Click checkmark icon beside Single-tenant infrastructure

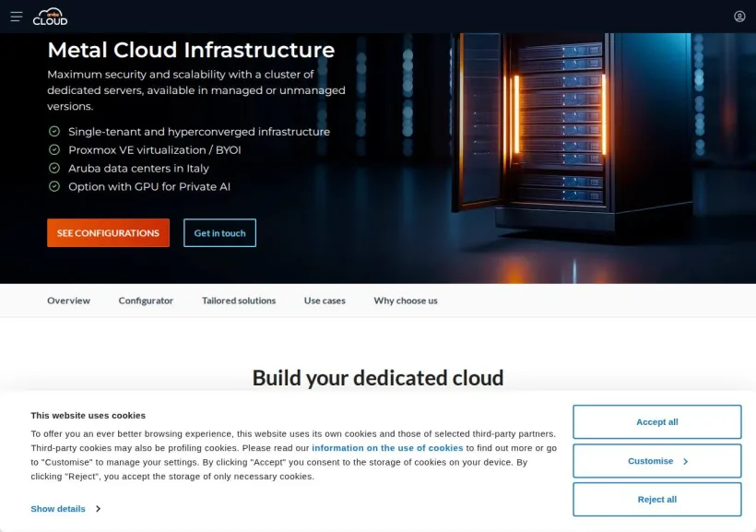54,131
